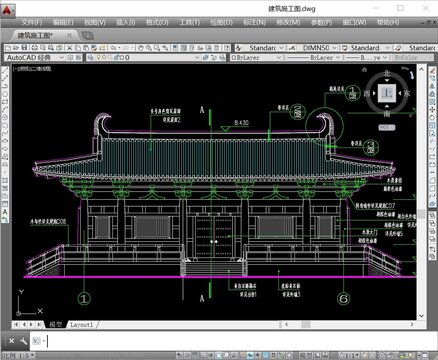Click the New drawing icon
This screenshot has height=360, width=438.
point(8,48)
